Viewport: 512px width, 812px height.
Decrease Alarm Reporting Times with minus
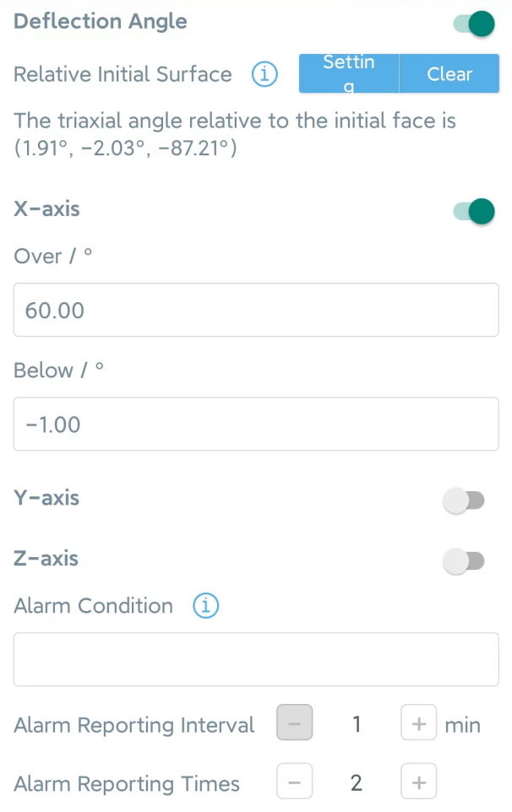(294, 782)
